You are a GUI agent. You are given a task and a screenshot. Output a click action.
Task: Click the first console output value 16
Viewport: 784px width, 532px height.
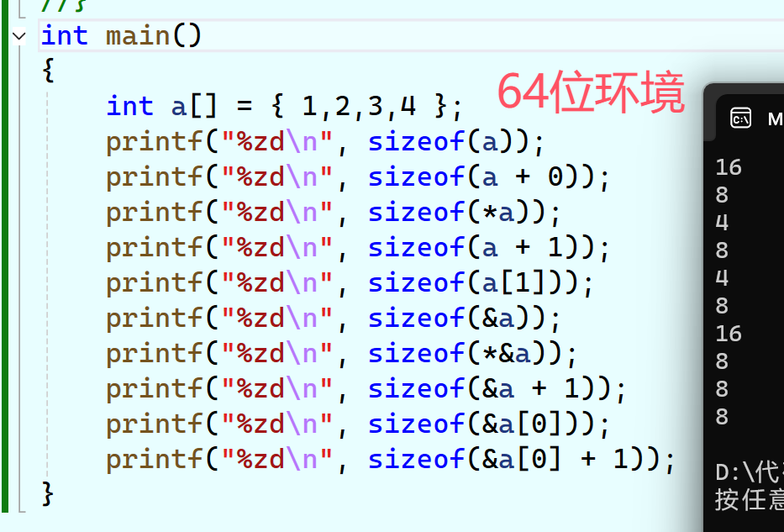coord(727,166)
